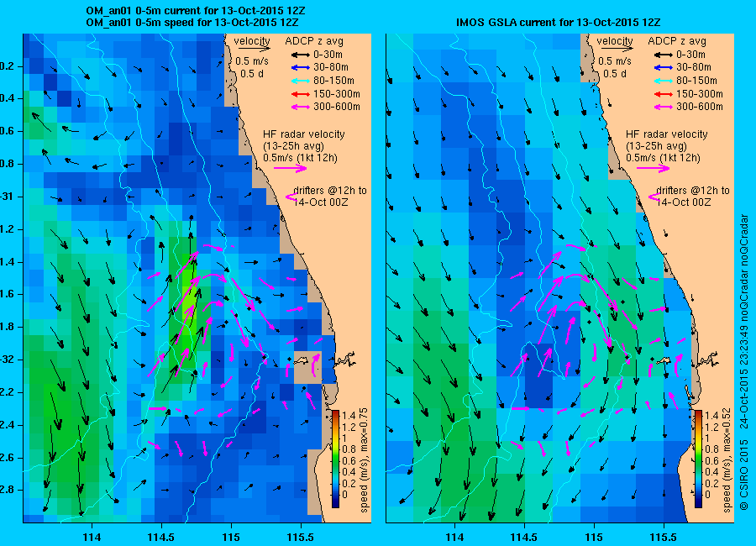Click the '0.8' tick on IMOS GSLA color bar
The height and width of the screenshot is (546, 756).
711,449
